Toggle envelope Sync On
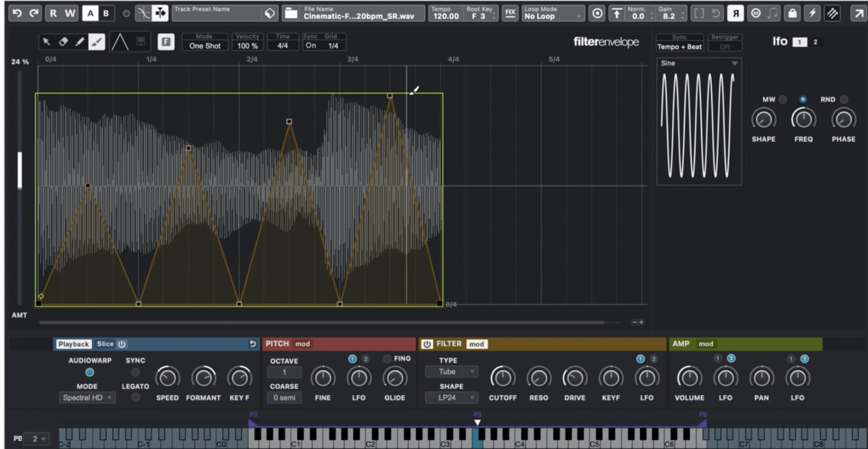 tap(311, 45)
